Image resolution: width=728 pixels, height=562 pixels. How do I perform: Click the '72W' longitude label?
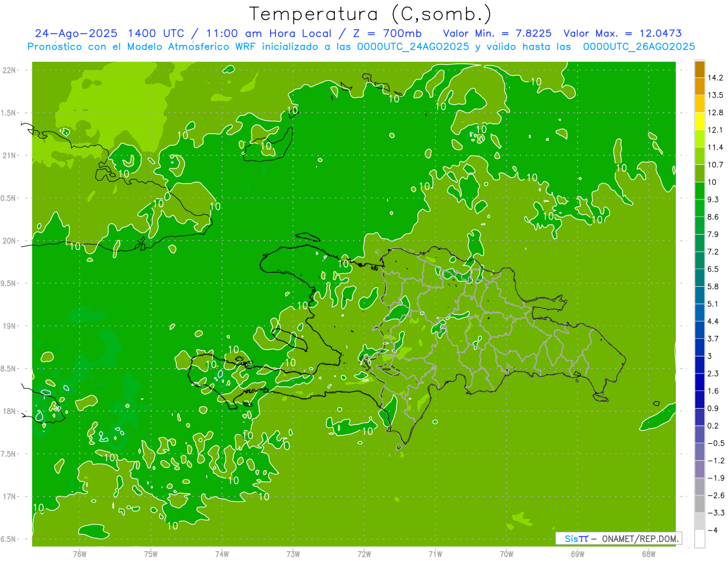[x=364, y=554]
